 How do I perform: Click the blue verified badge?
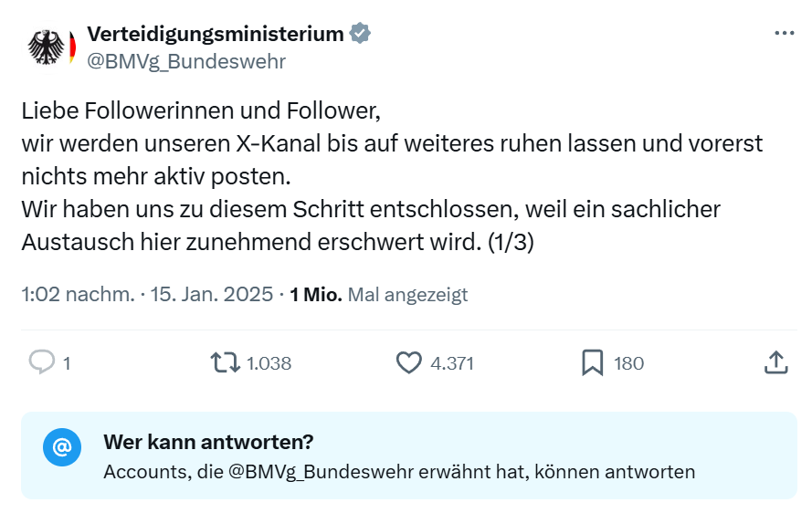tap(361, 35)
